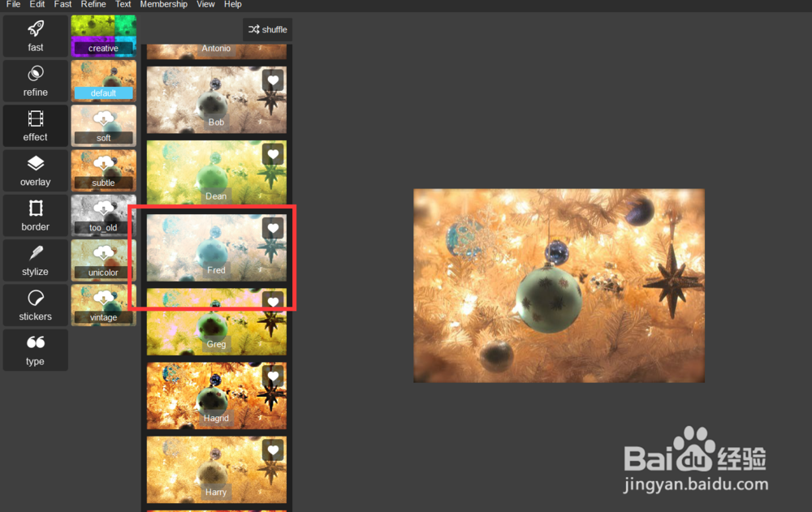This screenshot has width=812, height=512.
Task: Favorite the Fred effect with heart icon
Action: coord(273,228)
